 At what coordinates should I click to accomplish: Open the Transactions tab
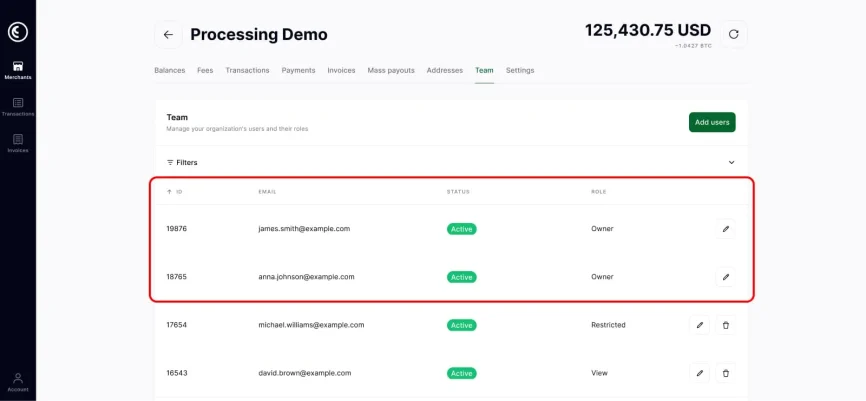coord(247,71)
